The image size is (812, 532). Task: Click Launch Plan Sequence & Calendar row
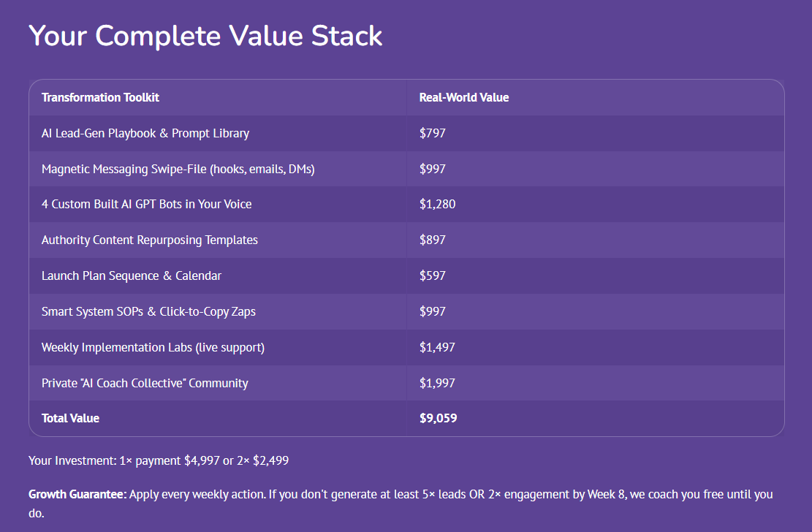coord(132,275)
